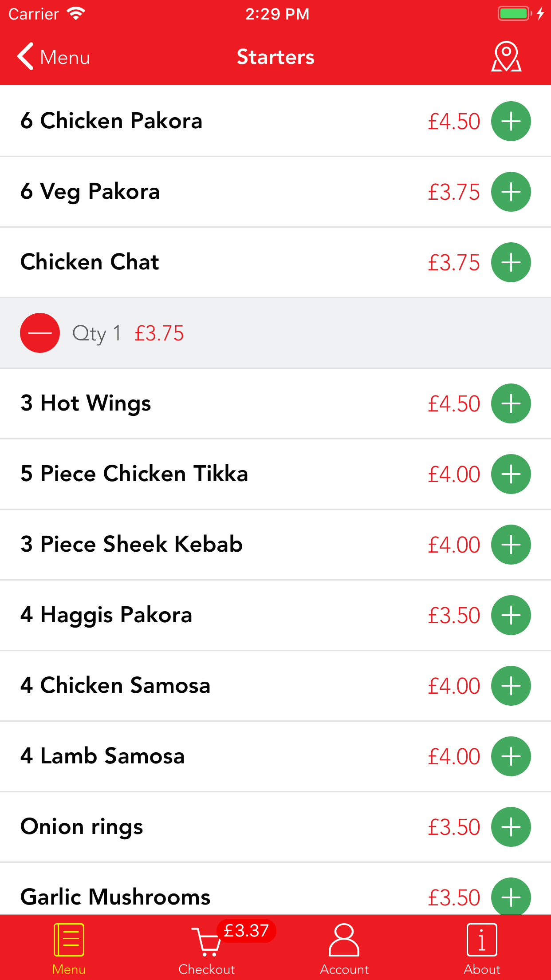This screenshot has height=980, width=551.
Task: Add 4 Haggis Pakora to basket
Action: click(x=511, y=615)
